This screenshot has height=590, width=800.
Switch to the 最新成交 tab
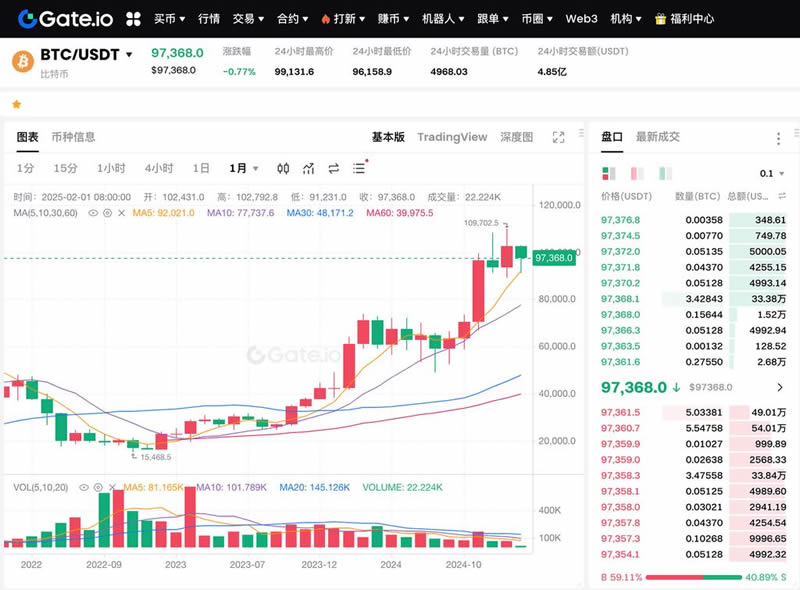coord(658,137)
